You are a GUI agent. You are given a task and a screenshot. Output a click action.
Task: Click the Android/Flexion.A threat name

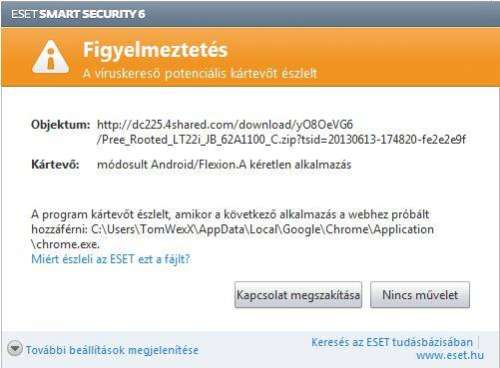[198, 165]
